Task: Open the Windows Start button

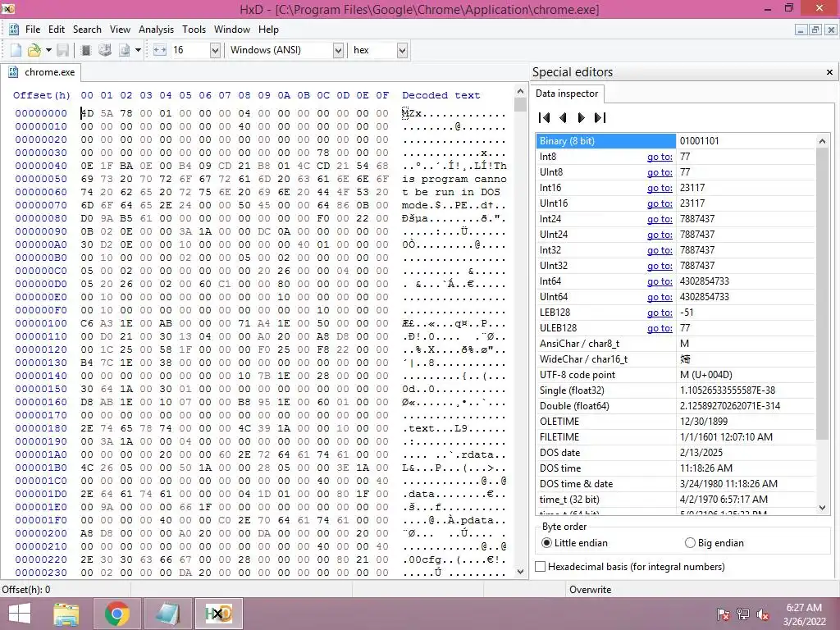Action: [x=20, y=614]
